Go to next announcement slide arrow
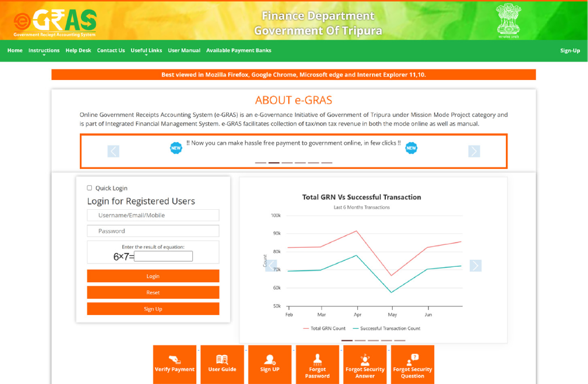 474,151
